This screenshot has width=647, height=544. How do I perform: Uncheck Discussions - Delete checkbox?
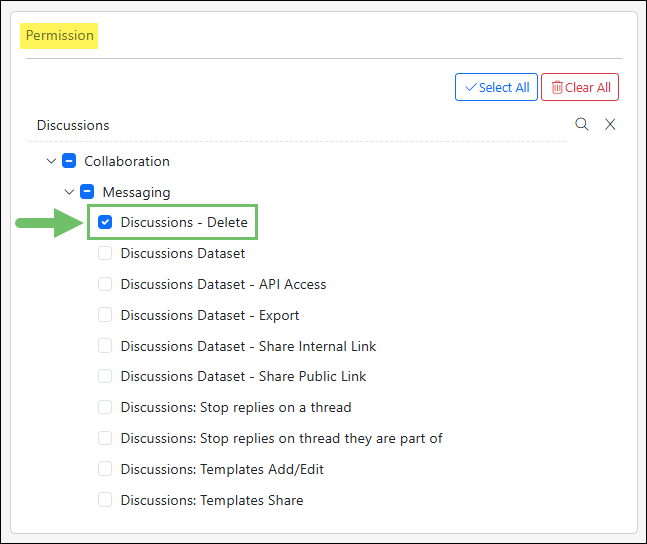point(105,222)
